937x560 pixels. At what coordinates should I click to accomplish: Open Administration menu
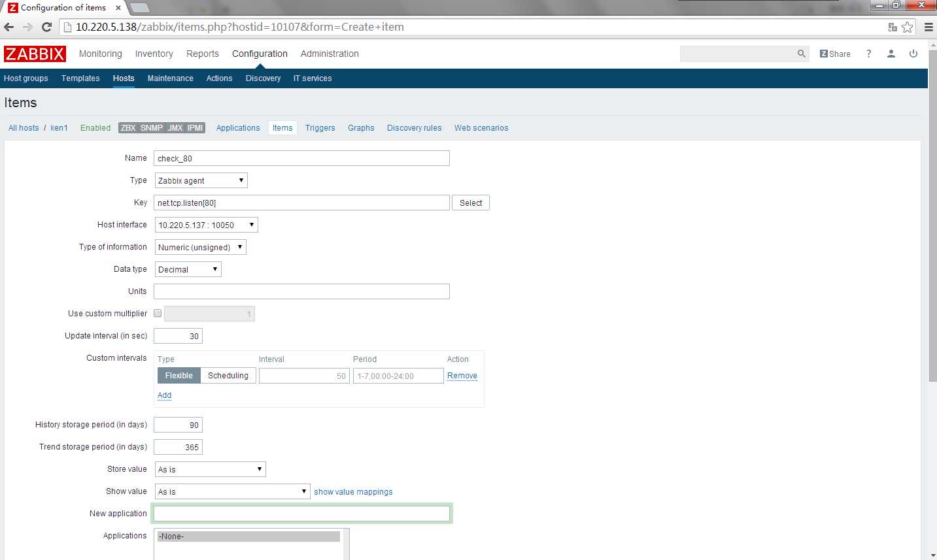(x=330, y=54)
